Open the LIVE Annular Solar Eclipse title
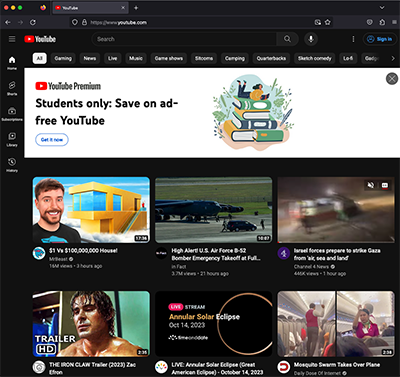The height and width of the screenshot is (377, 400). pyautogui.click(x=217, y=368)
